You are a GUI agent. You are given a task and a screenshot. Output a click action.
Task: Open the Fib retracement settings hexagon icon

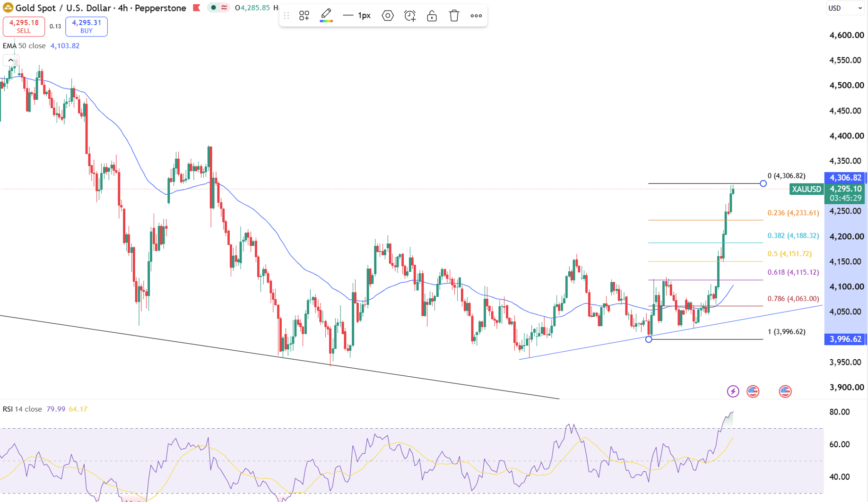[x=388, y=16]
